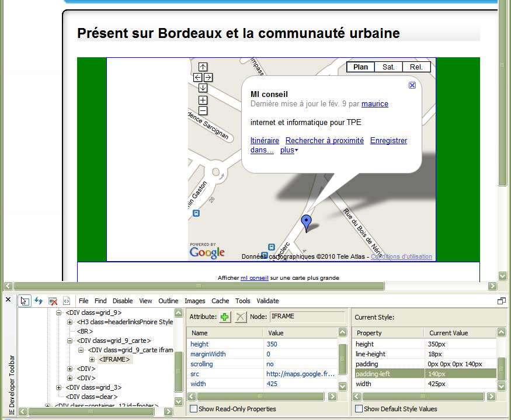Open the plus dropdown in the info balloon
511x420 pixels.
tap(289, 150)
